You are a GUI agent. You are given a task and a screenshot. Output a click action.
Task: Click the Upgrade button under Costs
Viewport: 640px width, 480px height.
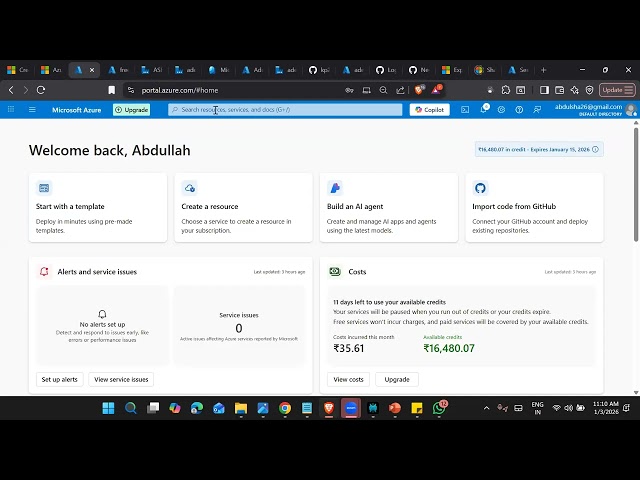(x=397, y=380)
